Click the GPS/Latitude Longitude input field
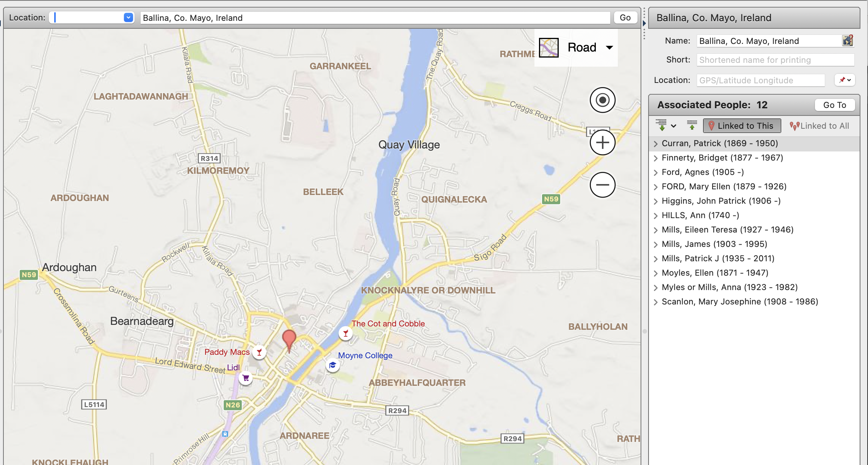868x465 pixels. click(760, 80)
